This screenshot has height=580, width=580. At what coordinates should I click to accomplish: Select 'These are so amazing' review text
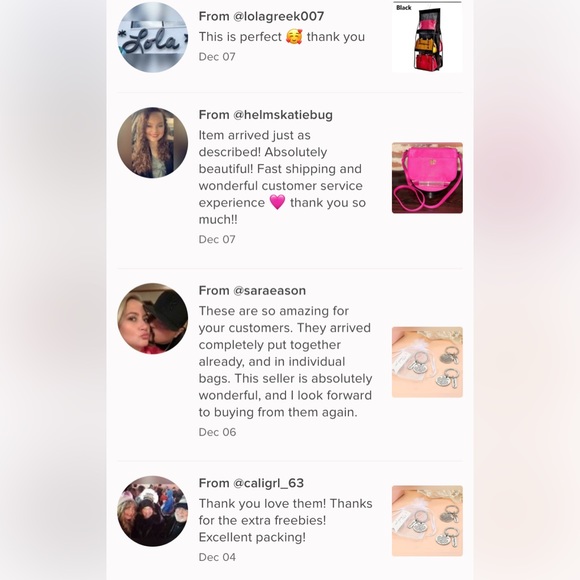[x=285, y=361]
